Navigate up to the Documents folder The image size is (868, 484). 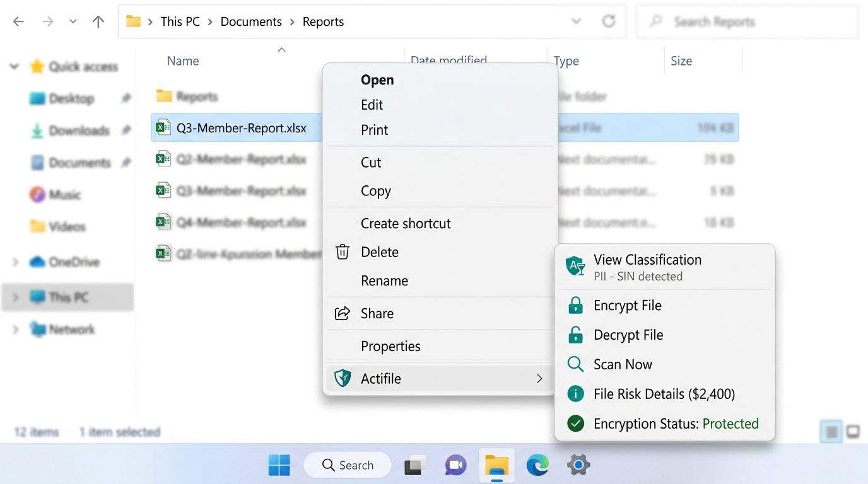click(x=98, y=21)
